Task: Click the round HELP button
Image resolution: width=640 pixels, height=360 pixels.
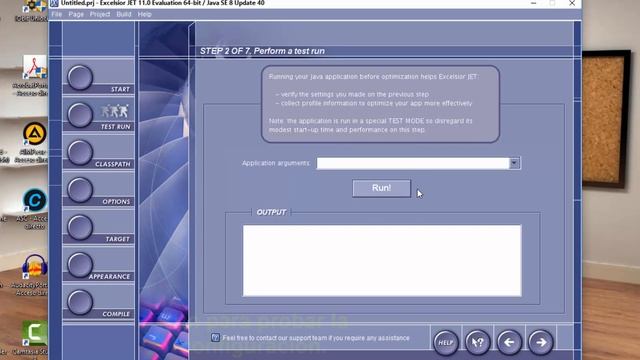Action: (x=446, y=342)
